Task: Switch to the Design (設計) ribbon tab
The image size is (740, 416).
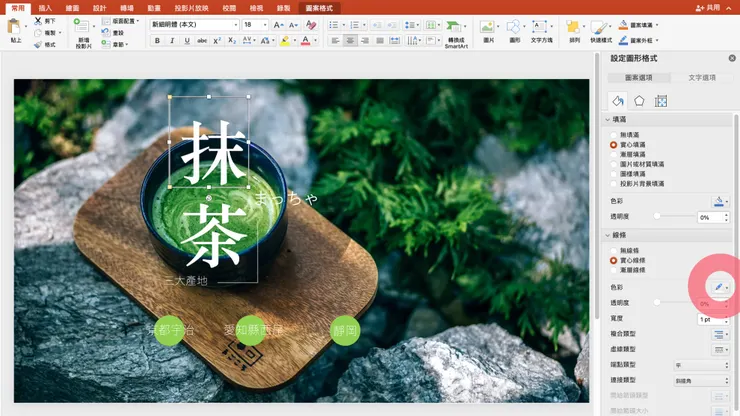Action: coord(99,8)
